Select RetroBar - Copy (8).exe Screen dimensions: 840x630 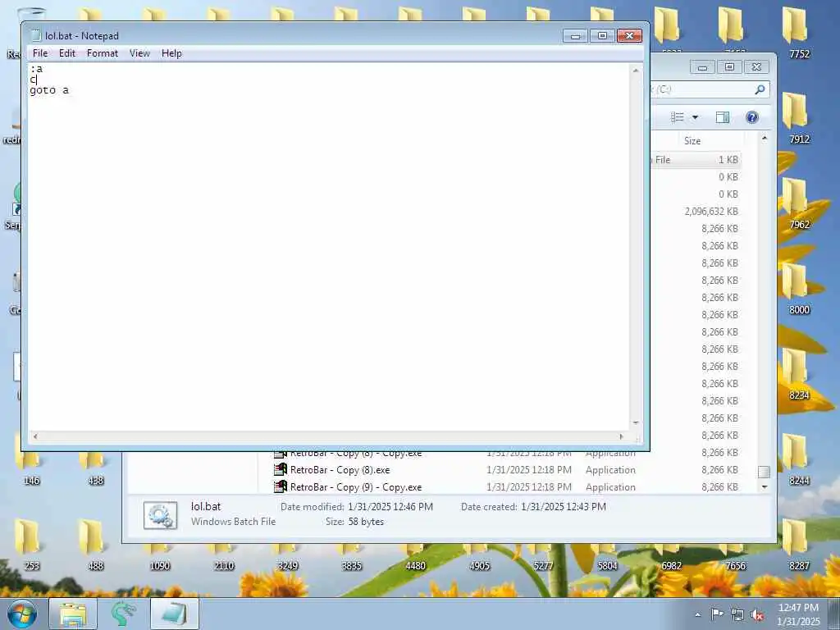click(x=340, y=470)
